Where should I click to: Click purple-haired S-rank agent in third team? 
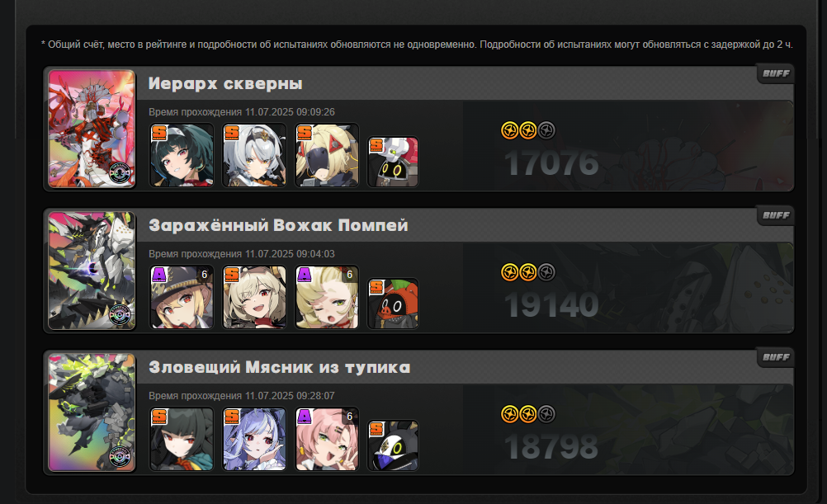[254, 439]
